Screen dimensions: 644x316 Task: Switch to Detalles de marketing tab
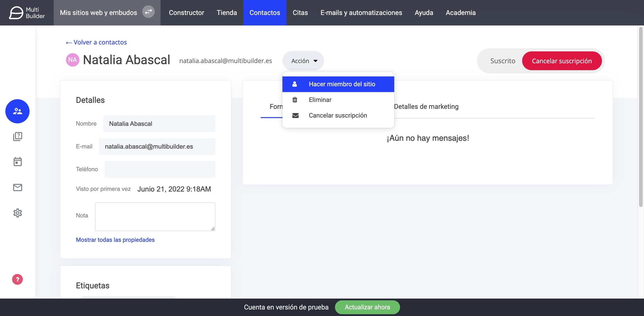click(x=426, y=106)
